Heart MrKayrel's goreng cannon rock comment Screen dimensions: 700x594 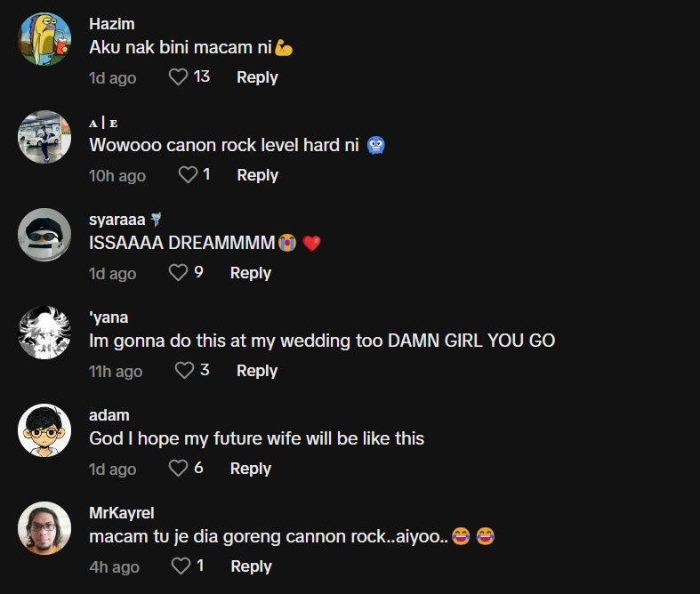coord(181,566)
